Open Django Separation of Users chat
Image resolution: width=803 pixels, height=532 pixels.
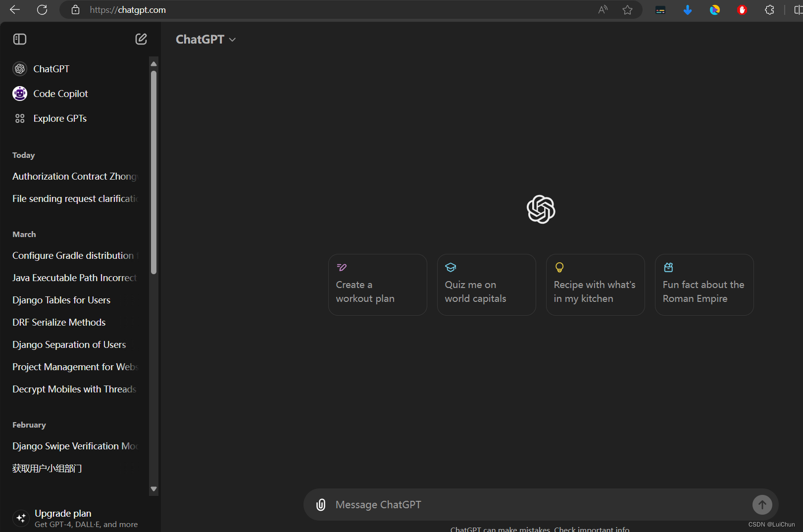click(75, 344)
